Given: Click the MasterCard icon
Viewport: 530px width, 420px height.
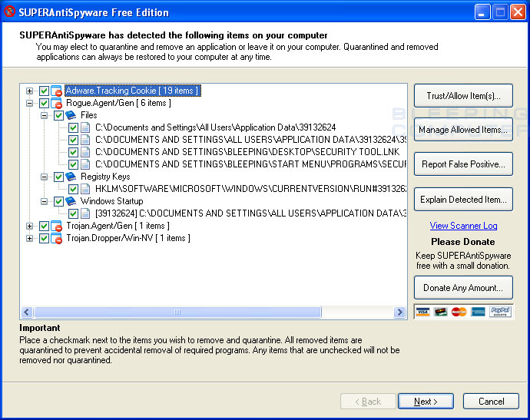Looking at the screenshot, I should pos(459,312).
